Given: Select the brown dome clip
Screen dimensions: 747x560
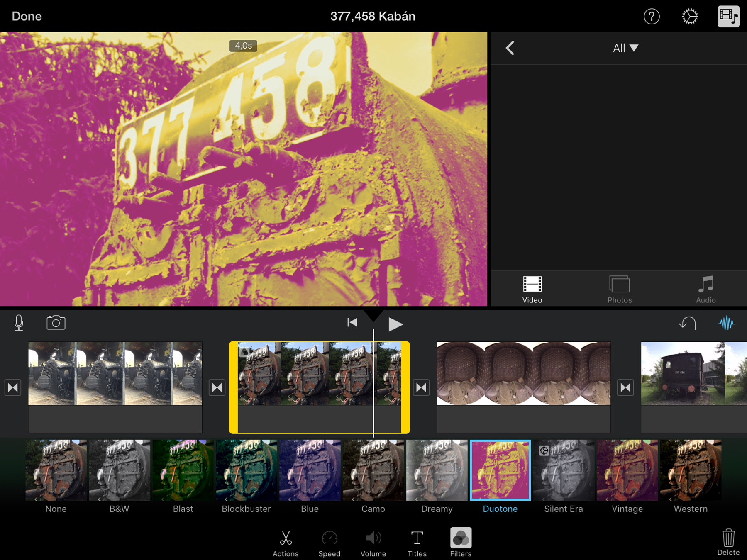Looking at the screenshot, I should pyautogui.click(x=524, y=387).
